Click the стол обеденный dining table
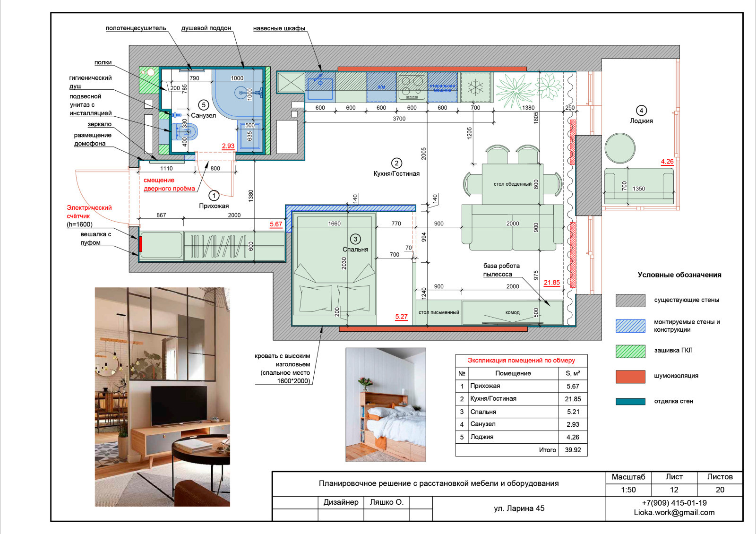 coord(512,184)
